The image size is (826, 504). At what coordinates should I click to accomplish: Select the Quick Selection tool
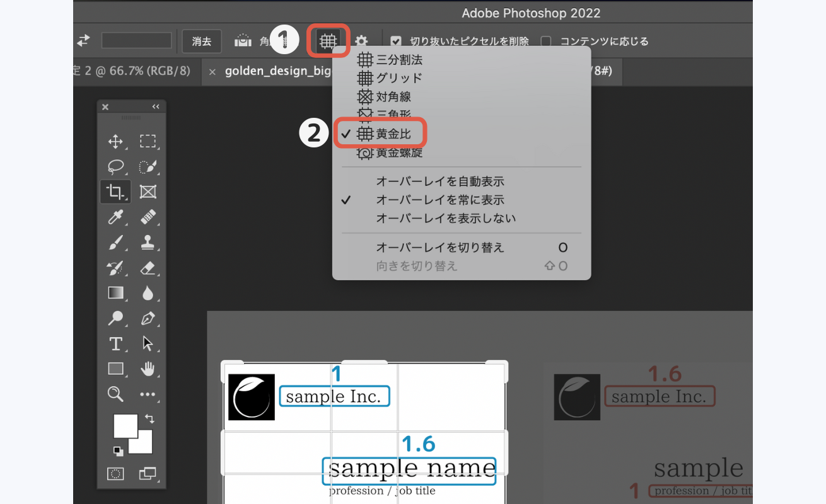148,166
